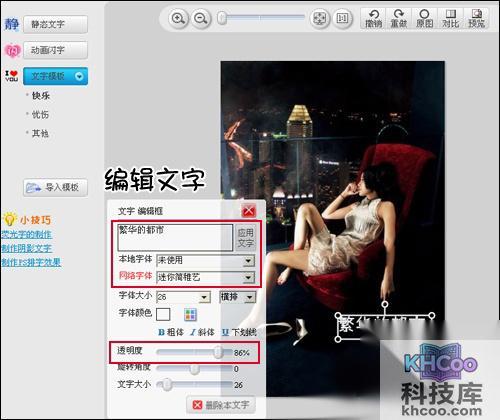Click the 导入模板 import button
Screen dimensions: 500x420
tap(56, 187)
